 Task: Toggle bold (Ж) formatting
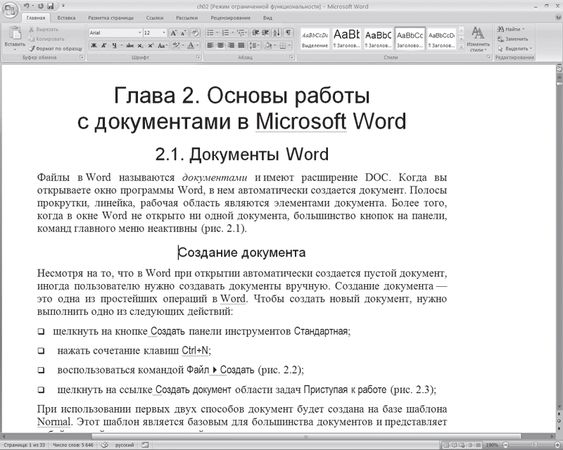coord(94,45)
